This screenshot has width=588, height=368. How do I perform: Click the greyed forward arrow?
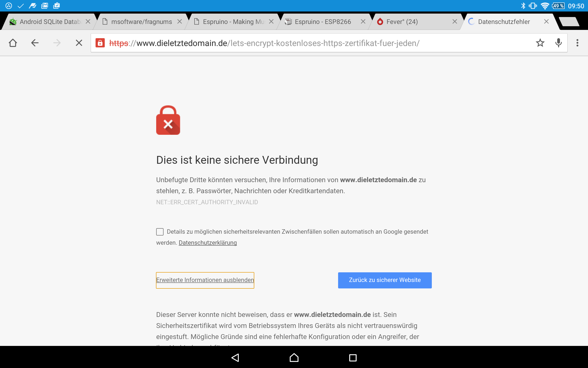[57, 43]
